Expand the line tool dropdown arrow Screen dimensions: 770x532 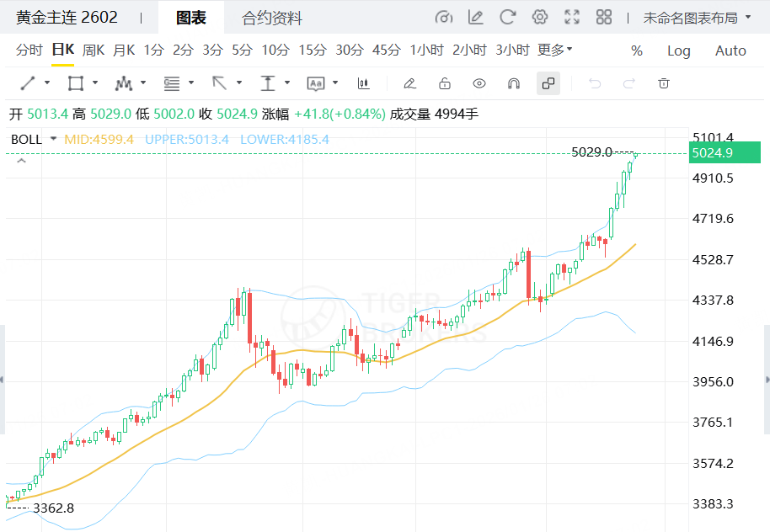[47, 82]
